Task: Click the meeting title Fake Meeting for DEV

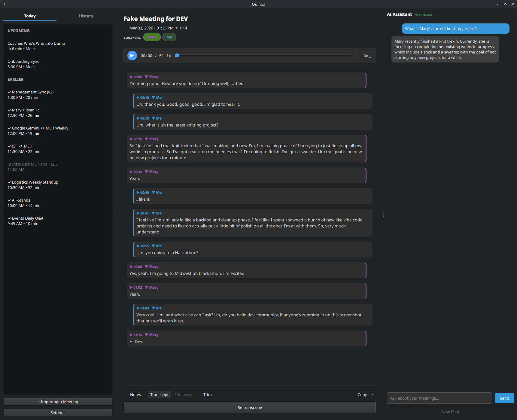Action: (156, 19)
